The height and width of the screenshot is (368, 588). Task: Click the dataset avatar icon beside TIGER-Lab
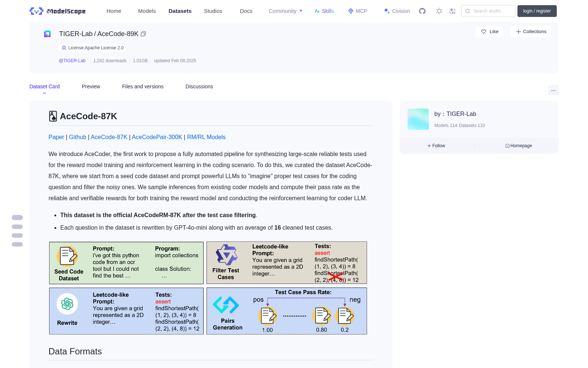pyautogui.click(x=47, y=34)
